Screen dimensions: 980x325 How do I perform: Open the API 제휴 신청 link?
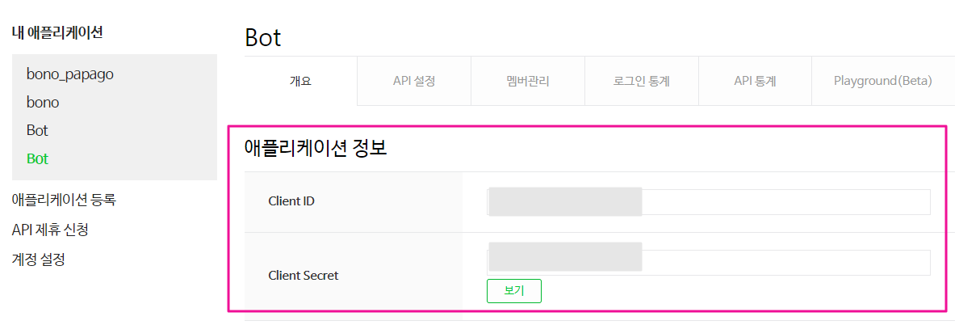click(50, 230)
